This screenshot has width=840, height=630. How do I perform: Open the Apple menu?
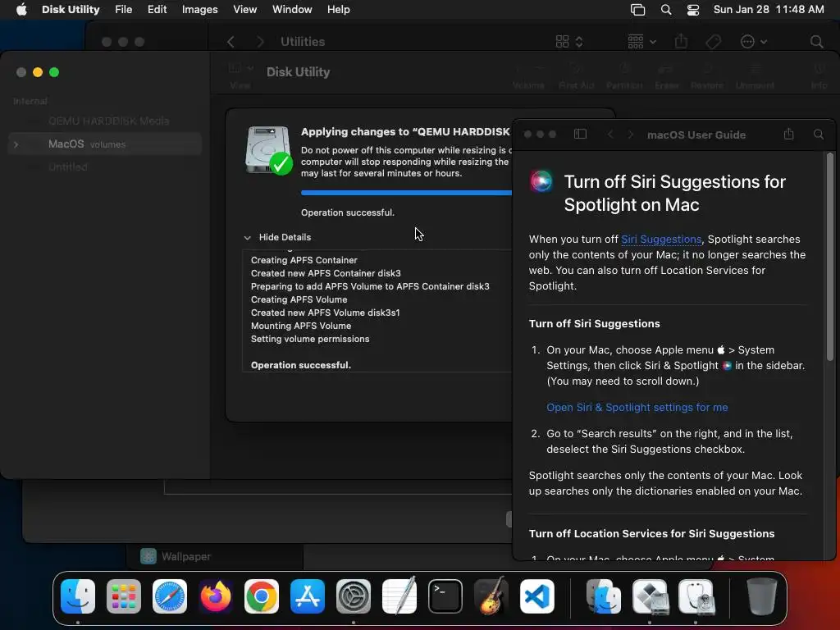pos(21,10)
